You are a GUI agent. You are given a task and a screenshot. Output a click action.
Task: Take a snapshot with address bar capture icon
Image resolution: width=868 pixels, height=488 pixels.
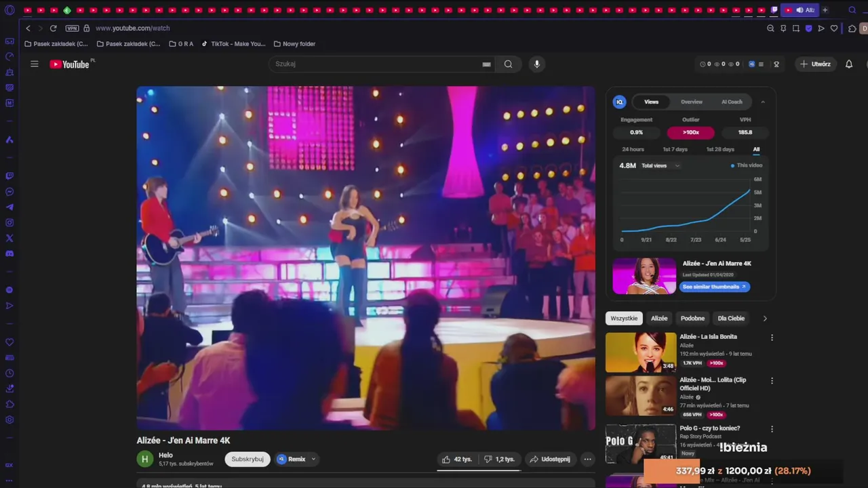[796, 28]
